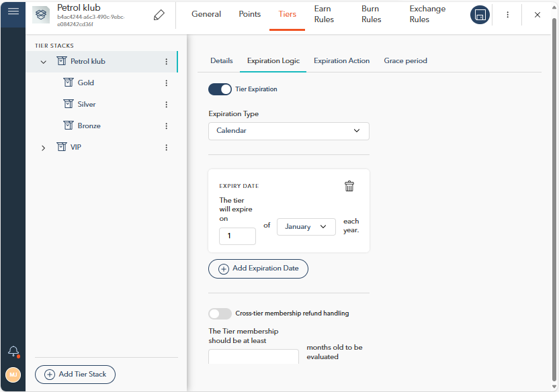Click the expiry day number field

click(x=237, y=236)
